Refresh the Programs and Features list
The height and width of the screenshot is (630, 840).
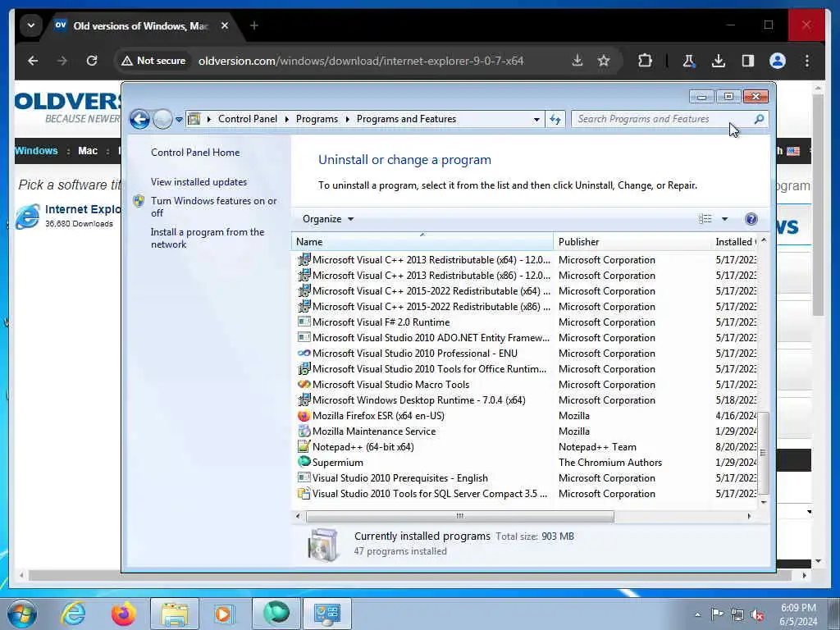coord(555,120)
